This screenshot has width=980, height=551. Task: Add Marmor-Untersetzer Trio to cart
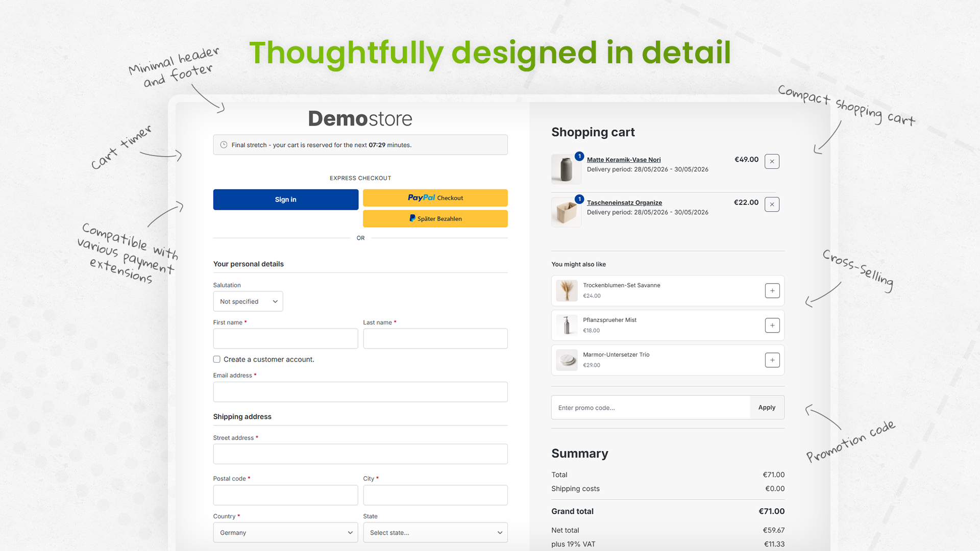[772, 360]
